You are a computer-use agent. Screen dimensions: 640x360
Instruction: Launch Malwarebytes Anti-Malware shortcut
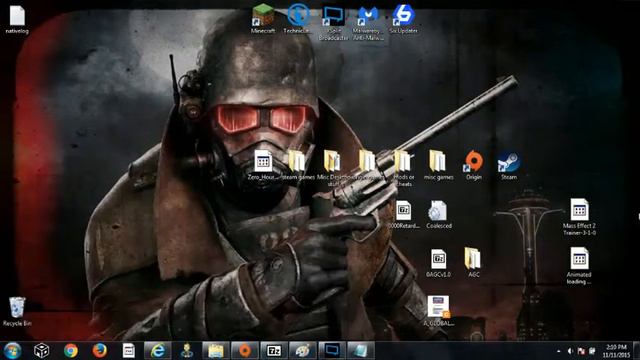pos(368,22)
